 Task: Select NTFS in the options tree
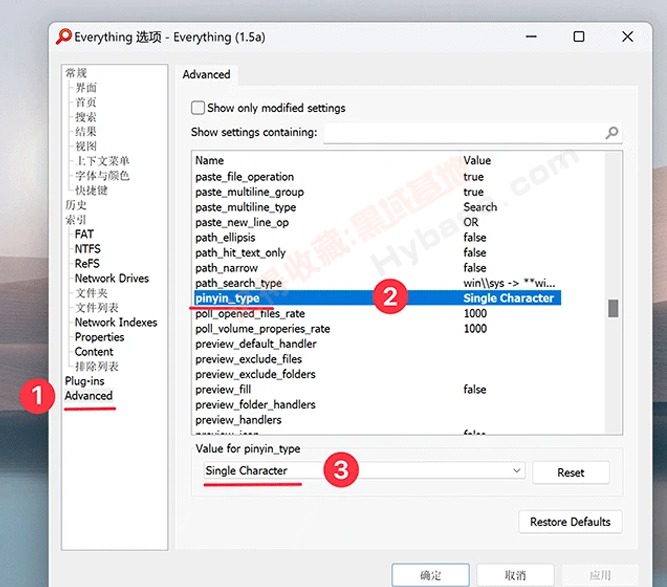[88, 249]
